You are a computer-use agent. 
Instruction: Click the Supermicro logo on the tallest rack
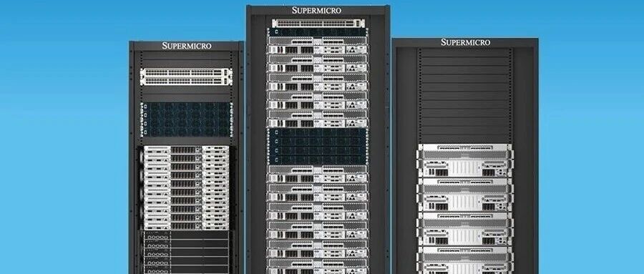[x=316, y=10]
